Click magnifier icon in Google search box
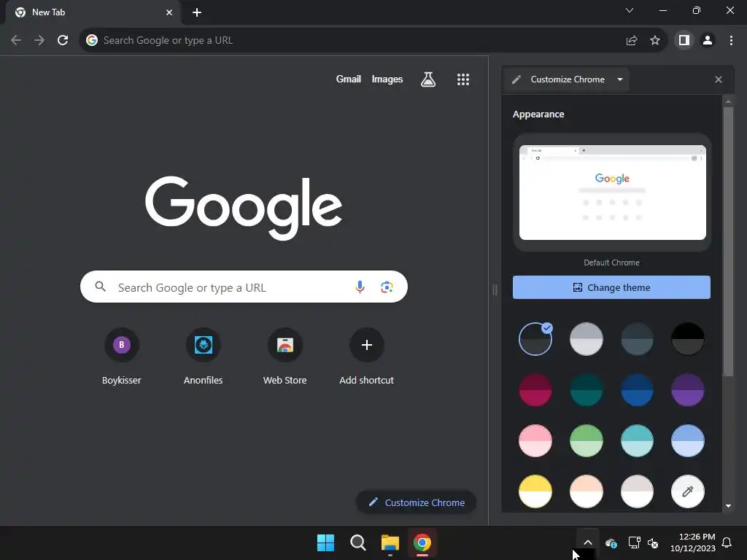The height and width of the screenshot is (560, 747). tap(101, 287)
